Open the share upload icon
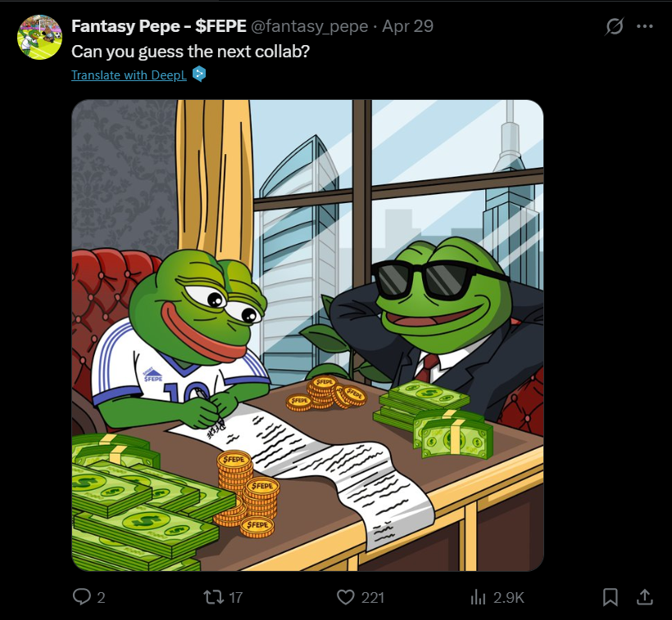The width and height of the screenshot is (672, 620). point(644,597)
